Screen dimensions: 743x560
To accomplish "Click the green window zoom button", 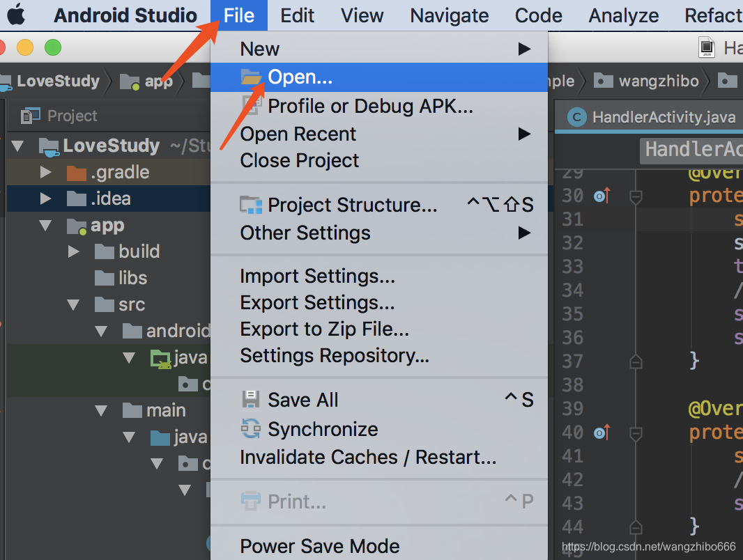I will click(53, 47).
